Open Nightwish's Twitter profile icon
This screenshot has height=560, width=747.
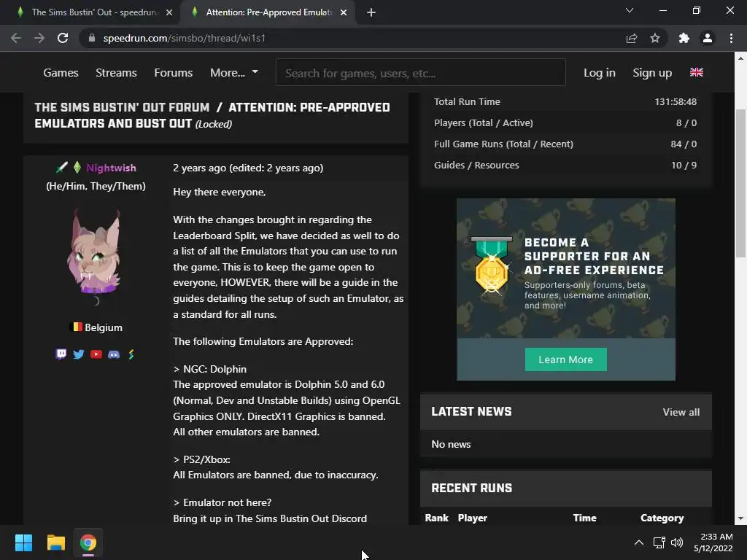[x=79, y=354]
